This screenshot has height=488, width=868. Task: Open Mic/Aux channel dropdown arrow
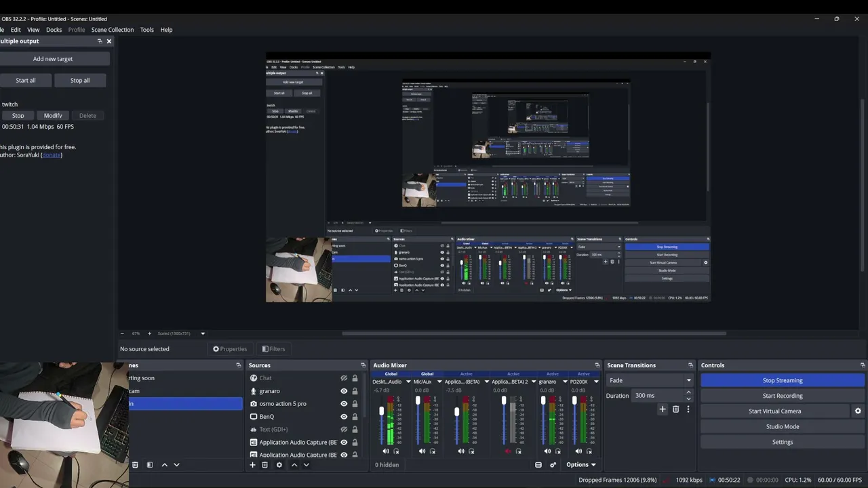pyautogui.click(x=439, y=382)
